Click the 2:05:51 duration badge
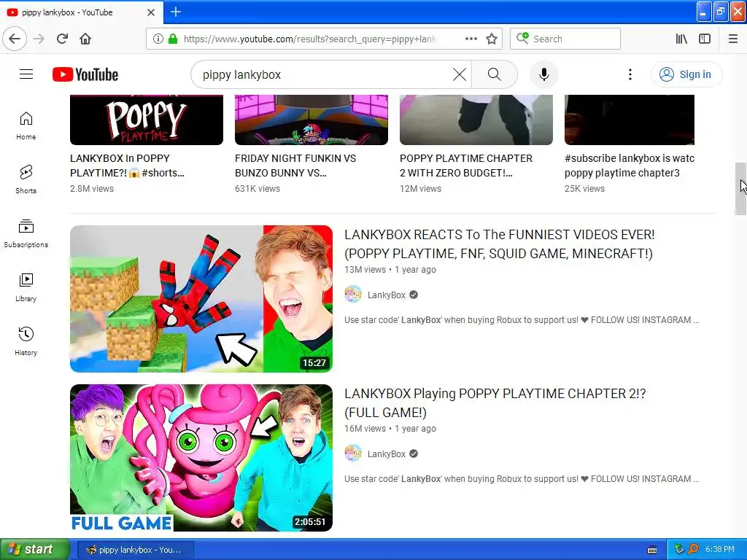The image size is (747, 560). (310, 522)
